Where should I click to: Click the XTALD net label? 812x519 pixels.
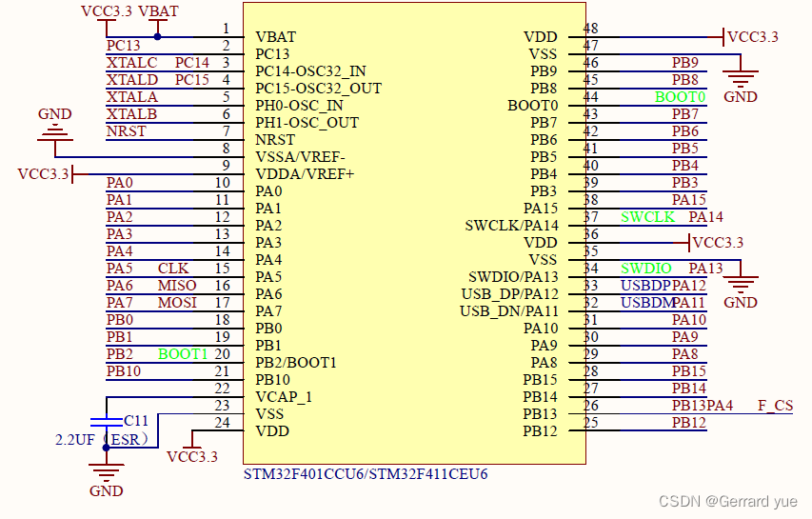click(x=132, y=80)
